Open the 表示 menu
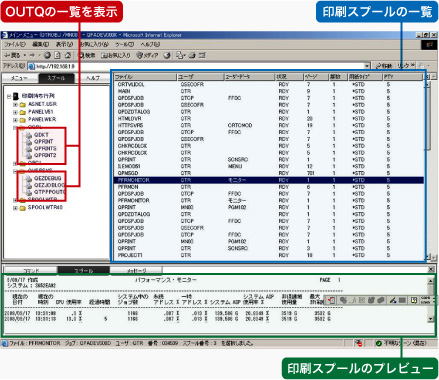This screenshot has width=439, height=380. coord(64,44)
